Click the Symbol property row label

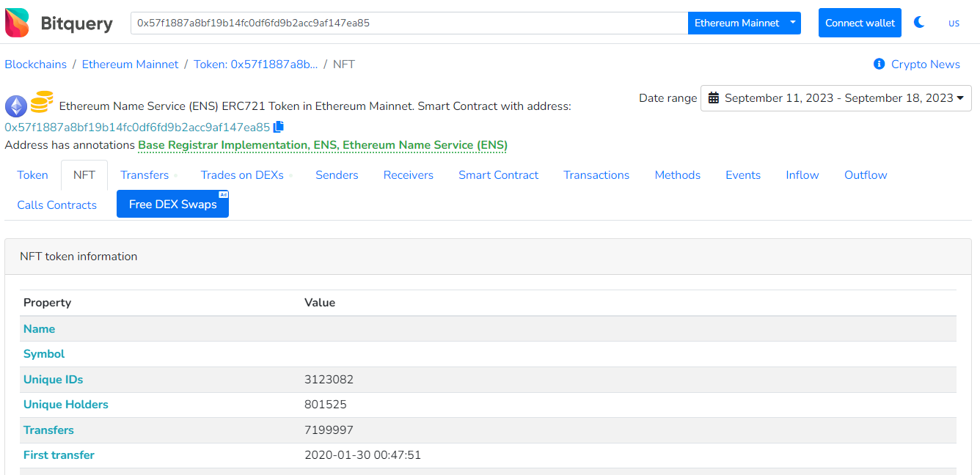point(44,353)
